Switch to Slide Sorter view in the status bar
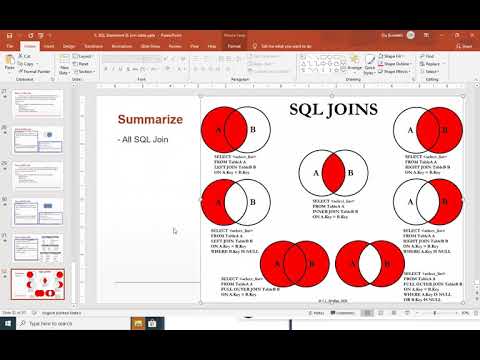 381,313
